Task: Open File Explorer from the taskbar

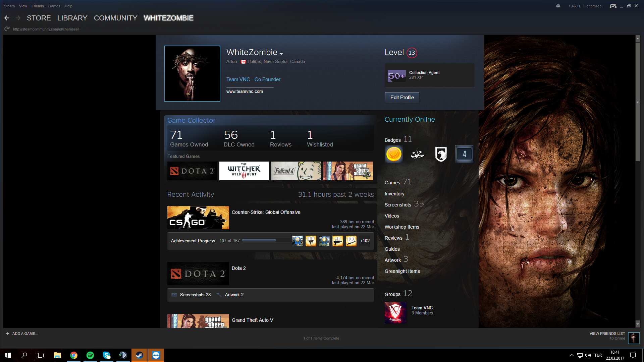Action: [57, 355]
